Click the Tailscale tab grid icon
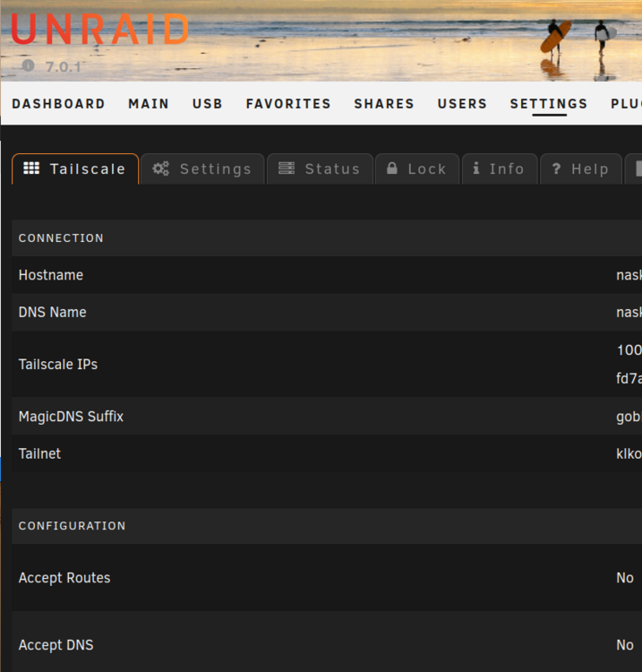642x672 pixels. pyautogui.click(x=31, y=168)
